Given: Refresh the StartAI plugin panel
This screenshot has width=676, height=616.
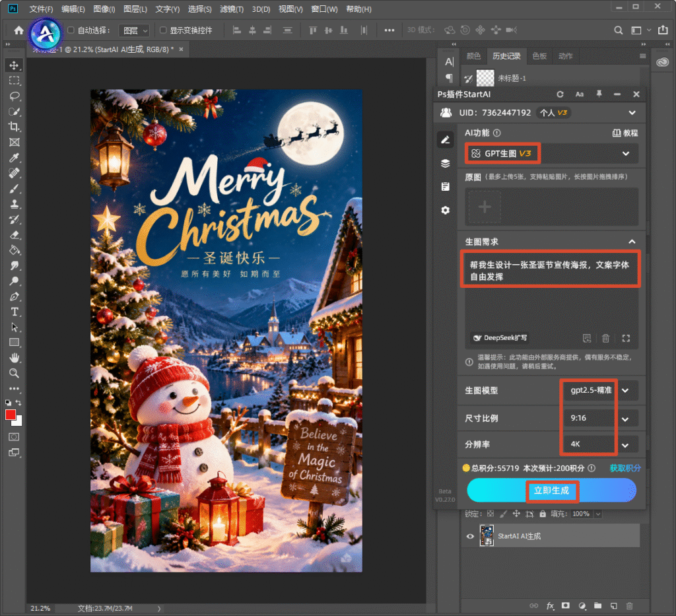Looking at the screenshot, I should 560,94.
